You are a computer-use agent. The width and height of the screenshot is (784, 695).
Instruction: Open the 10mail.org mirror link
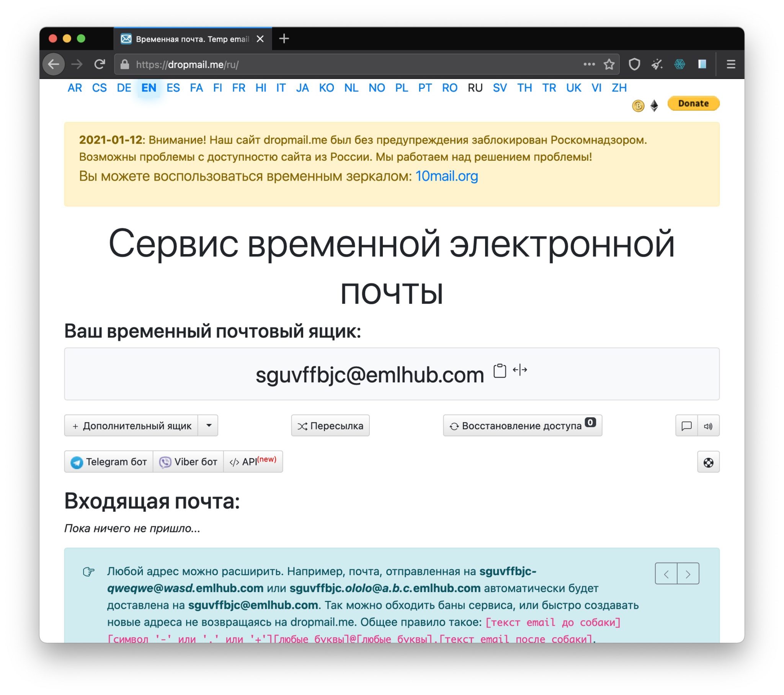tap(446, 176)
